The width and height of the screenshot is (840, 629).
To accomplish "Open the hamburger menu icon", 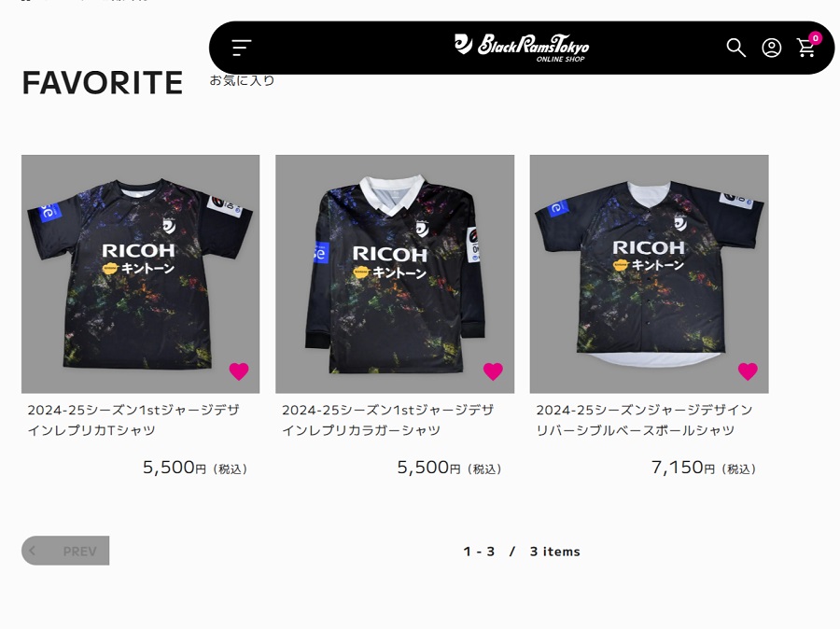I will coord(242,48).
